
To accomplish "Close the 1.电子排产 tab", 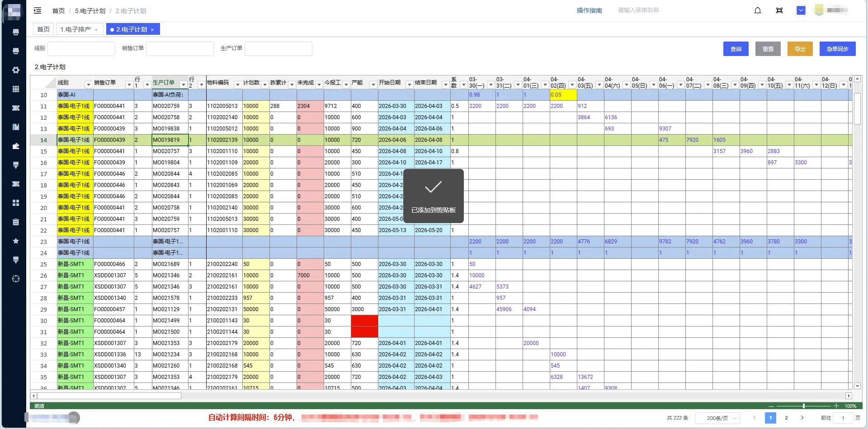I will (x=96, y=30).
